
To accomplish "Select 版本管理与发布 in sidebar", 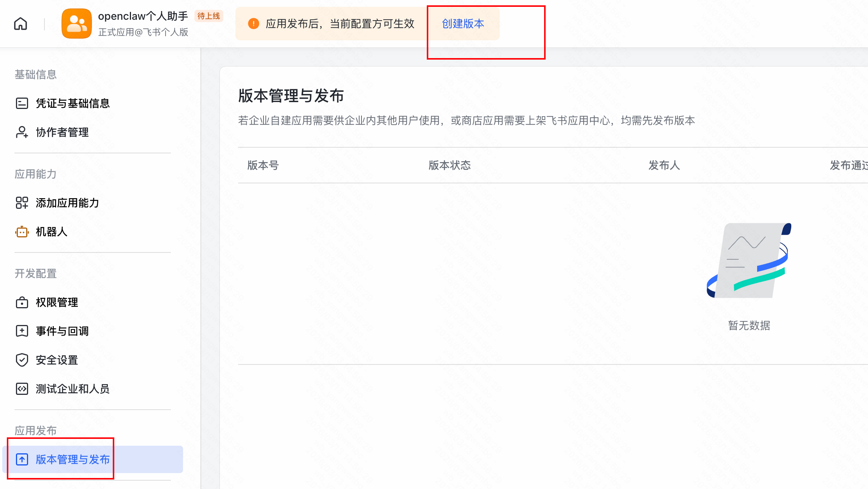I will point(73,459).
